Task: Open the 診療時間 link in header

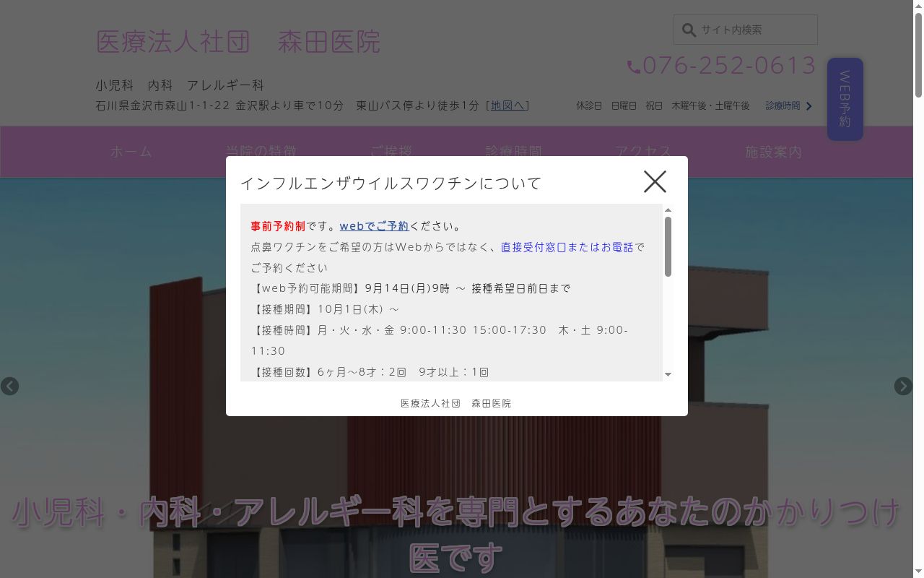Action: (x=783, y=105)
